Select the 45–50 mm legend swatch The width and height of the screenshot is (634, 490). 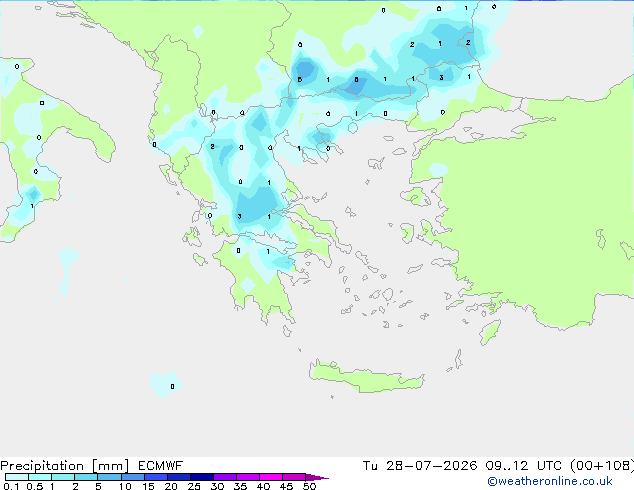coord(294,477)
